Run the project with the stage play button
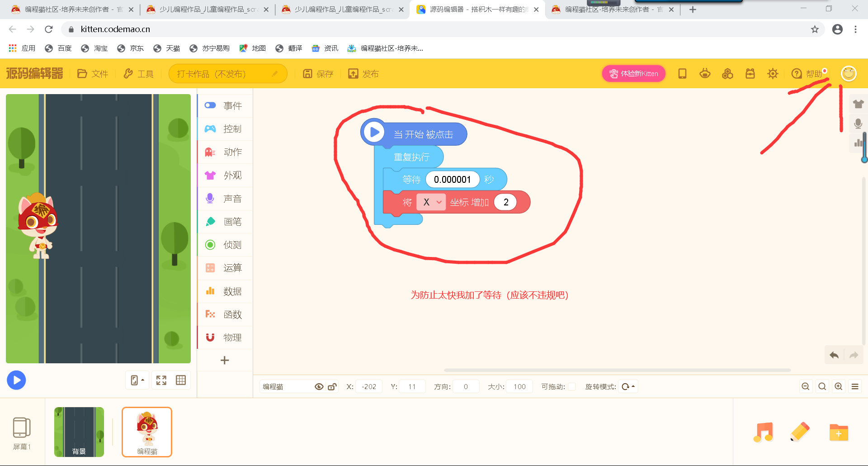 [x=16, y=380]
